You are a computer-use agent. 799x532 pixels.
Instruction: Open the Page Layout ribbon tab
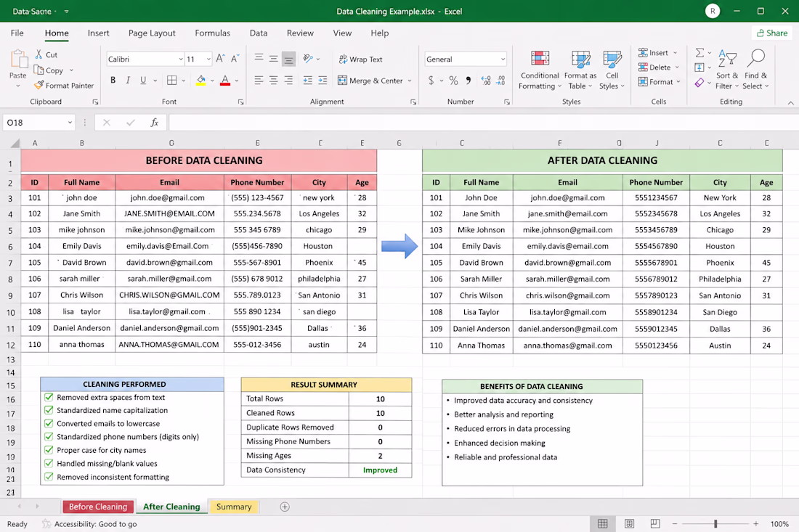[x=152, y=33]
